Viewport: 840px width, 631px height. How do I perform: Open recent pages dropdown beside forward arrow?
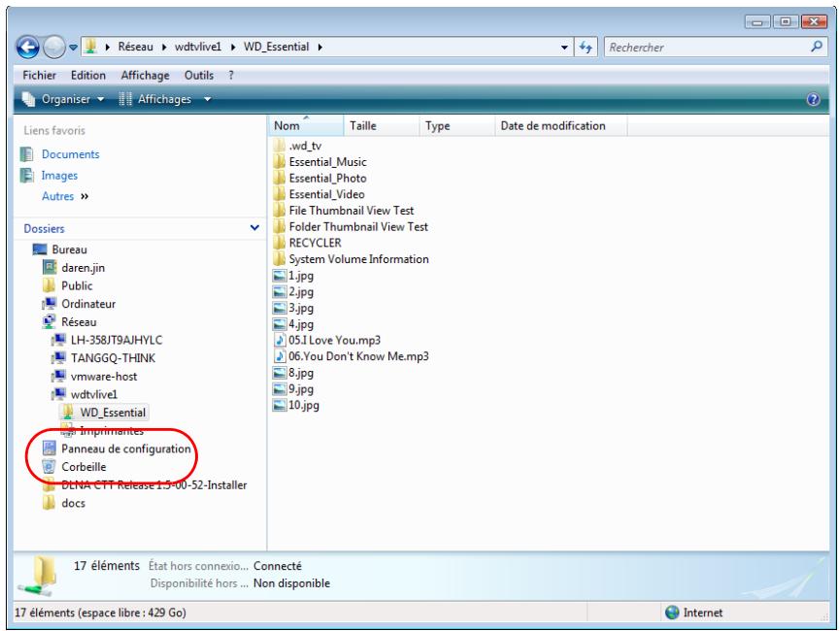(x=74, y=48)
